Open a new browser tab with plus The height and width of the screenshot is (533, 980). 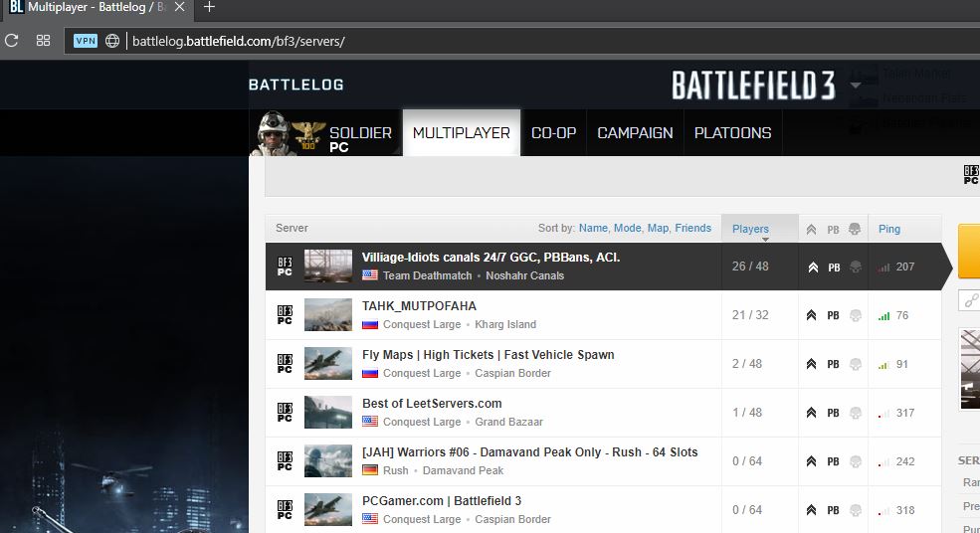(x=209, y=8)
